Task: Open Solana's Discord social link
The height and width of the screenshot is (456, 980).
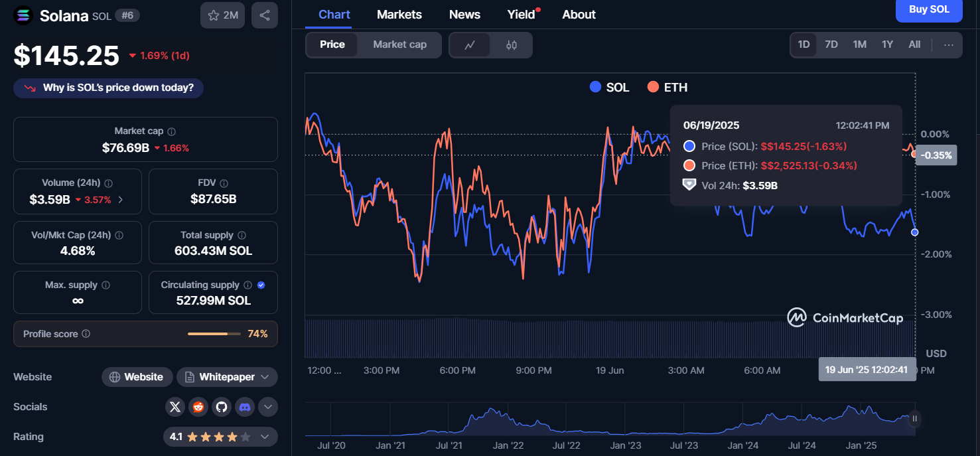Action: [245, 407]
